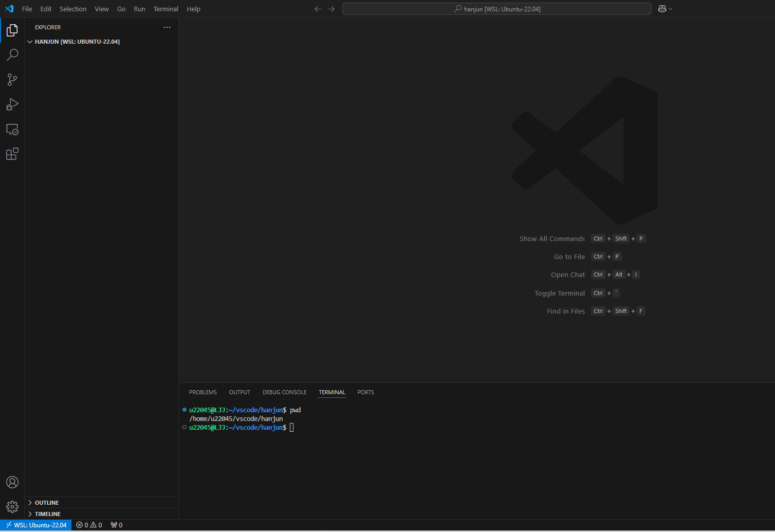Switch to the OUTPUT panel tab
The image size is (775, 532).
(239, 392)
